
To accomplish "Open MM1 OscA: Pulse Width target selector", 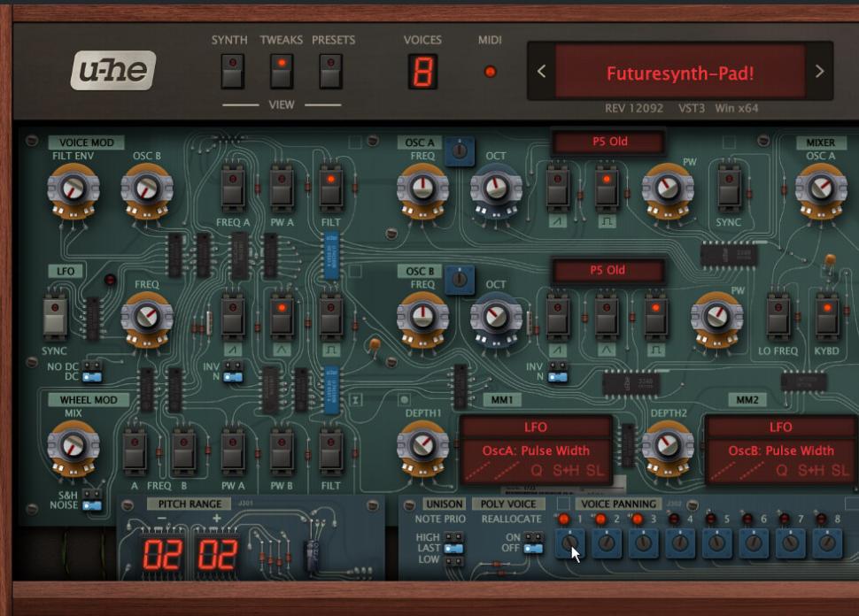I will click(536, 450).
